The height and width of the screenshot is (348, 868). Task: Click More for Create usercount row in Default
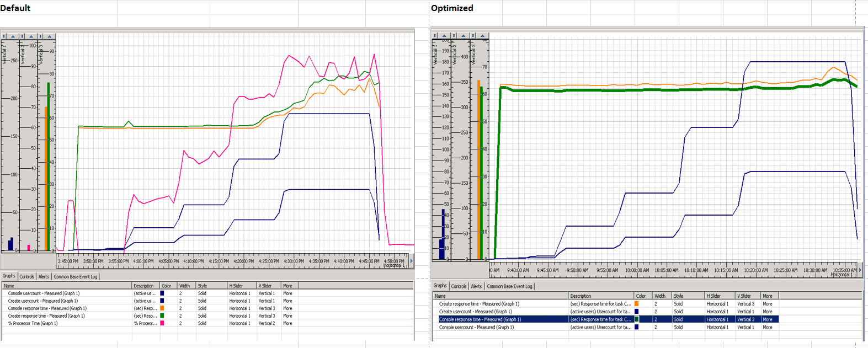[x=288, y=301]
